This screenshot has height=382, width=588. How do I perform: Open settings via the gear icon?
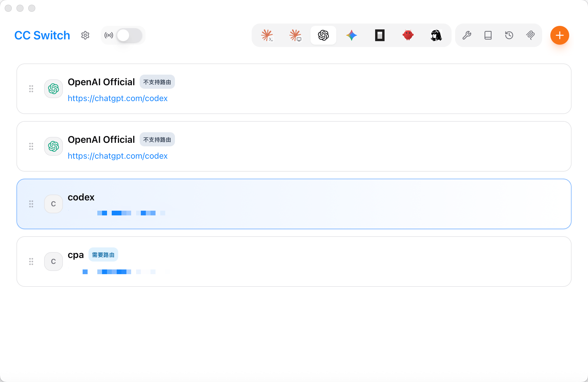(85, 35)
